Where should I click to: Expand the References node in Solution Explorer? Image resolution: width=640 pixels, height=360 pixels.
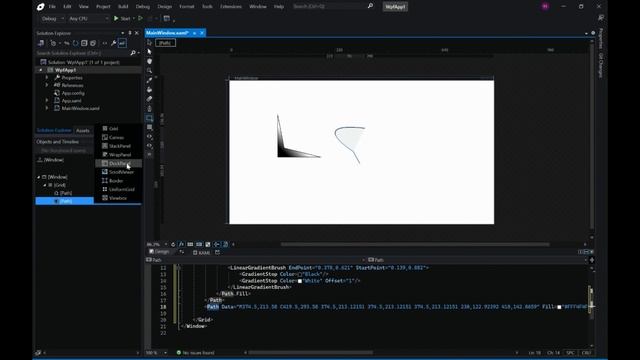click(47, 85)
